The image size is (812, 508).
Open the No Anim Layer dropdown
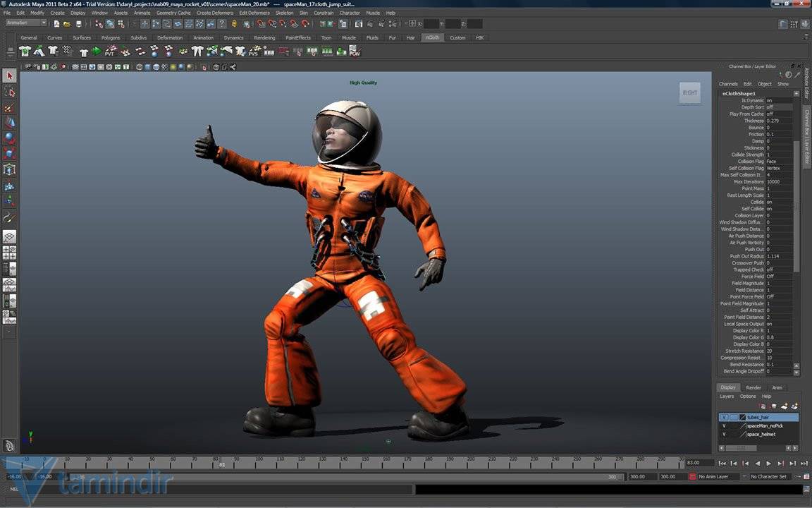pyautogui.click(x=719, y=477)
